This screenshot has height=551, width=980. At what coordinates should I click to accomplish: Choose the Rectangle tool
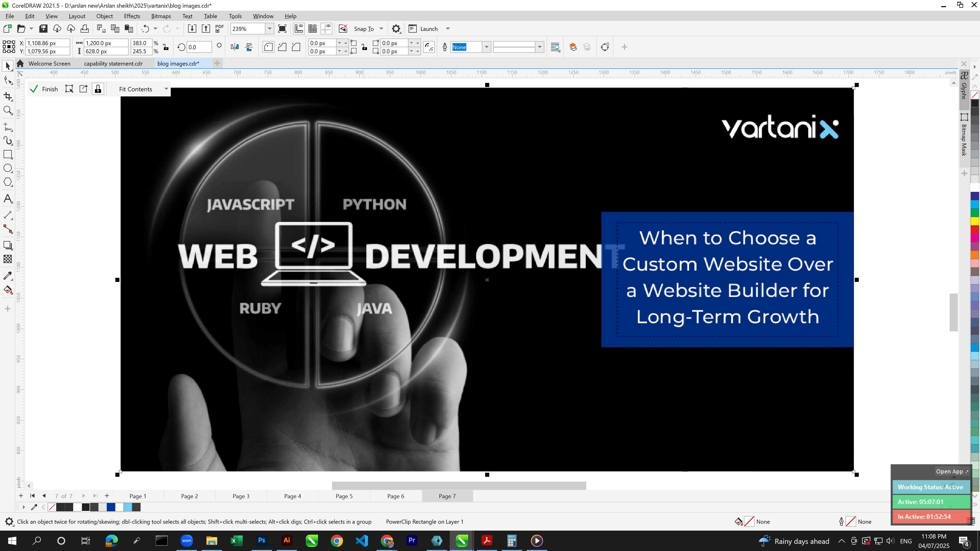tap(8, 154)
